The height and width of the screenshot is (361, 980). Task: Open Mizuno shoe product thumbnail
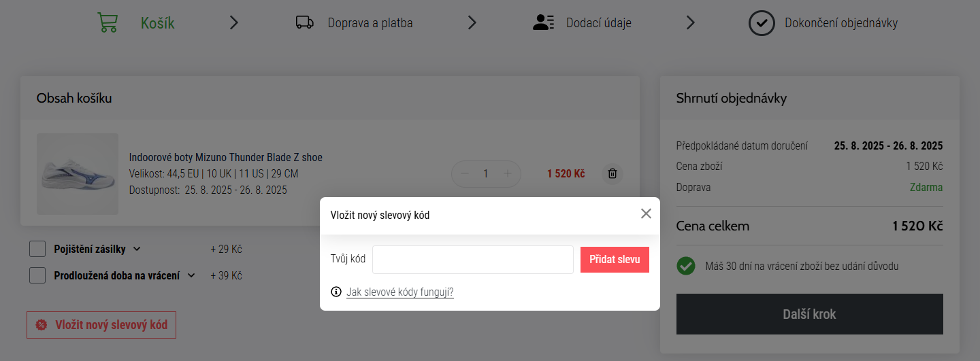[78, 174]
